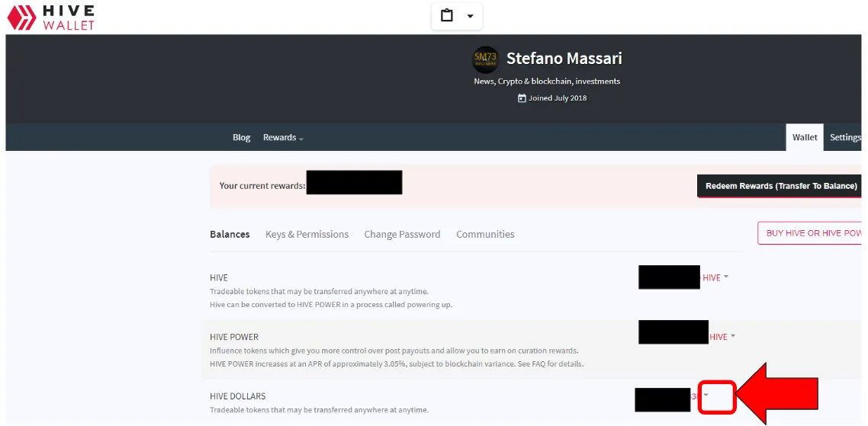Click the HIVE DOLLARS heading
The height and width of the screenshot is (426, 868).
tap(238, 396)
